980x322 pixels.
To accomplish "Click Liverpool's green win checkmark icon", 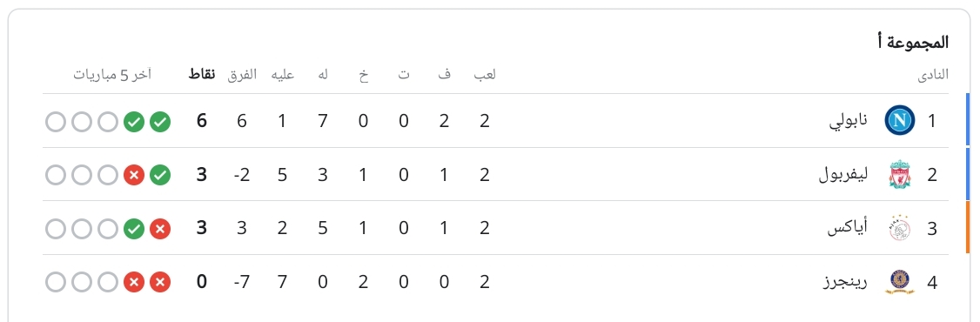I will click(x=160, y=176).
